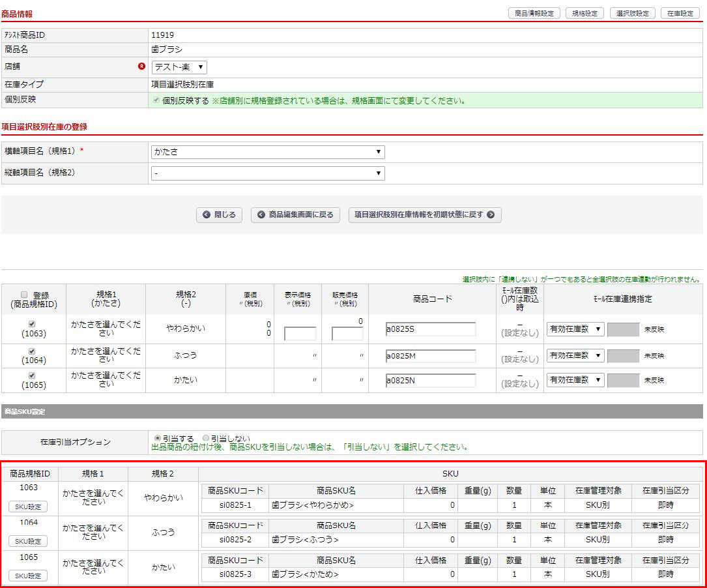Go to 選択肢設定 at top right
This screenshot has width=707, height=588.
(632, 13)
